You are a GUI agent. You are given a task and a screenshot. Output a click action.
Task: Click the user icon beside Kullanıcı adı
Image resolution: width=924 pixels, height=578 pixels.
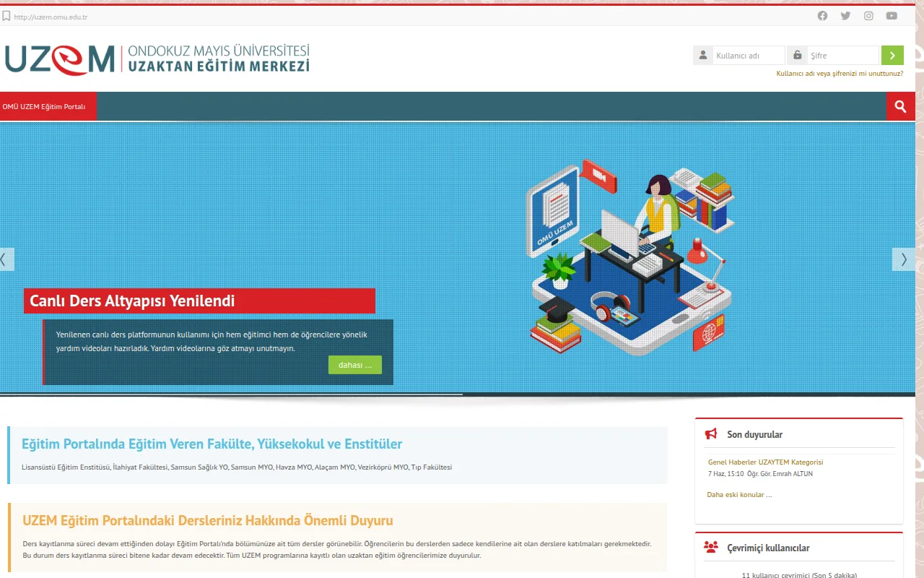click(703, 56)
